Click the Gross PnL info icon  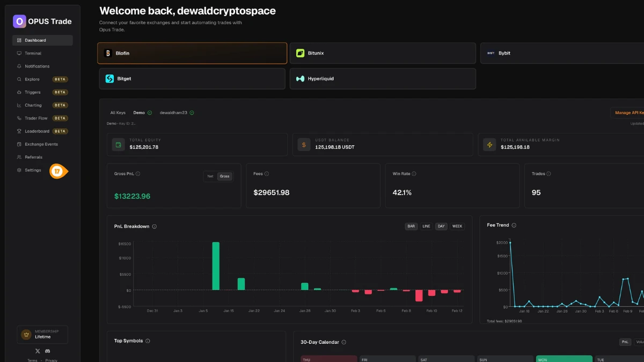[x=138, y=174]
